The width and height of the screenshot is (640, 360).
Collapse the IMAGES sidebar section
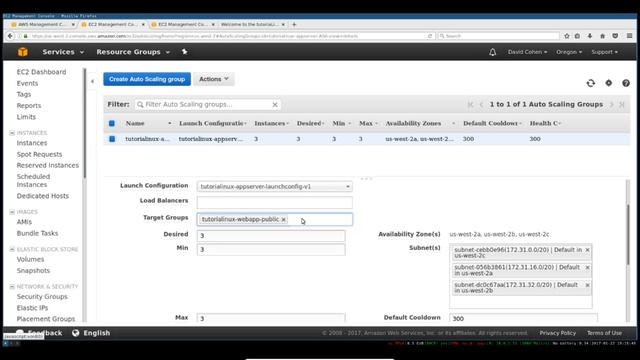(12, 212)
